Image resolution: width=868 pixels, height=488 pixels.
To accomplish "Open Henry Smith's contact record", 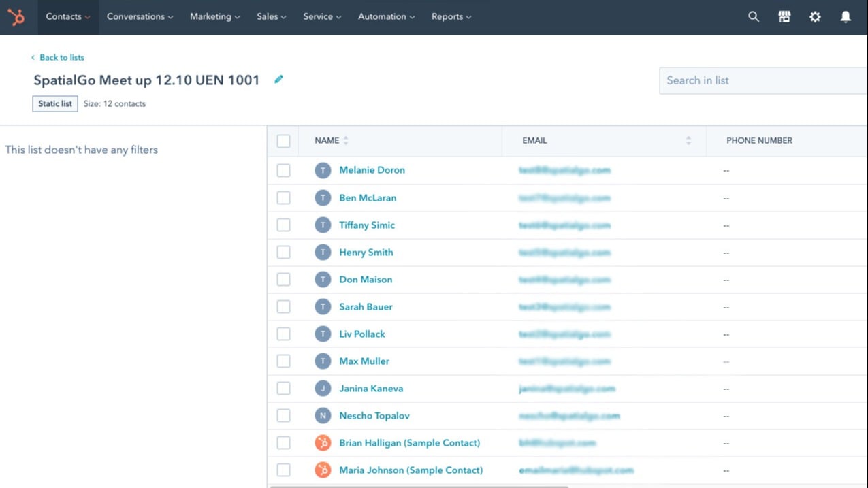I will point(366,252).
